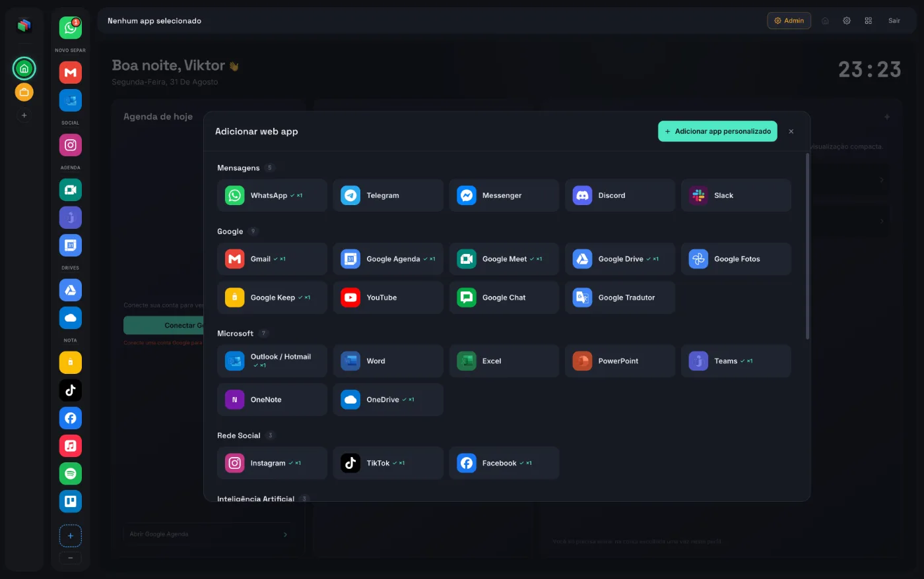Click the Conectar button in Agenda panel
The height and width of the screenshot is (579, 924).
click(164, 325)
